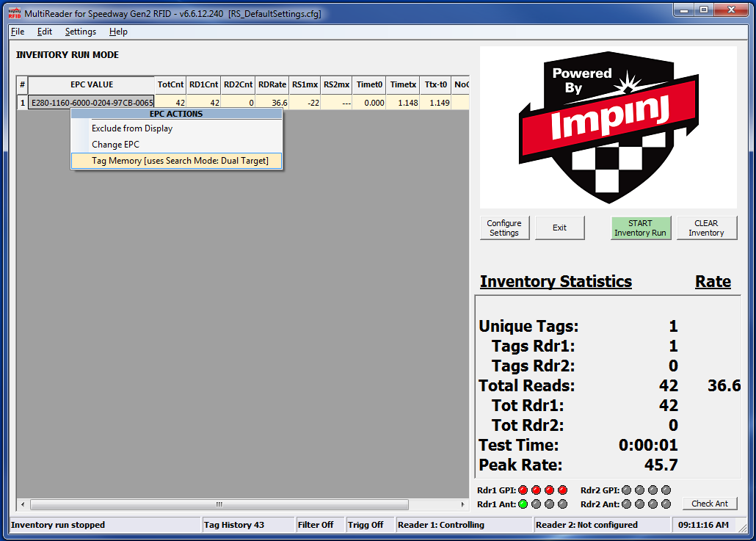Start the inventory run
Screen dimensions: 756x541
tap(640, 228)
